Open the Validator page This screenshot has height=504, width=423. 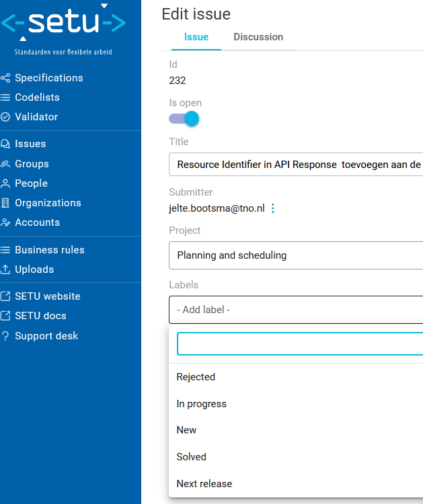coord(36,117)
